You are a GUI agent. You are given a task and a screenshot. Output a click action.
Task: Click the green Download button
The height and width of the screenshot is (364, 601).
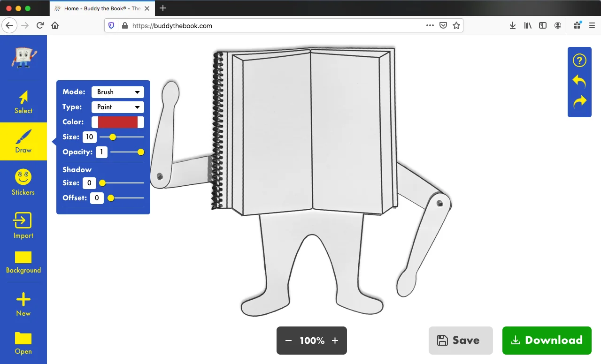pyautogui.click(x=547, y=341)
